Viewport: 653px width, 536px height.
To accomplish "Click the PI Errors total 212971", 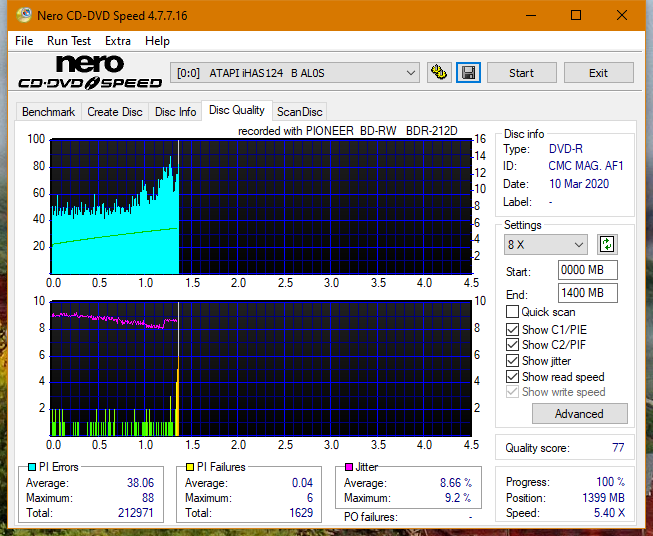I will click(136, 513).
